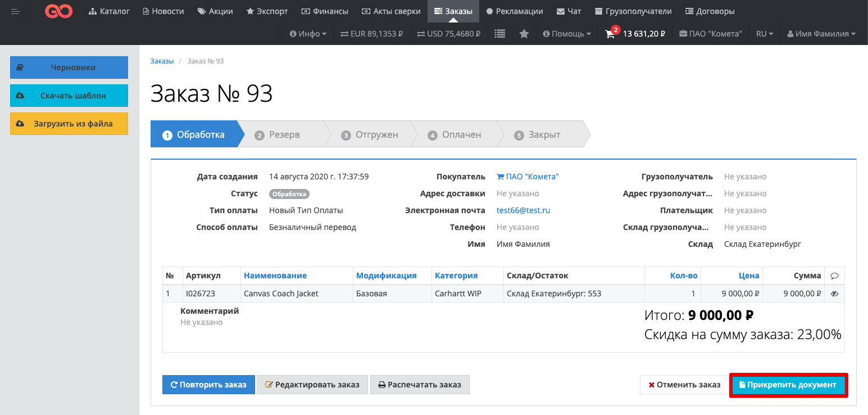Open the RU language dropdown
Image resolution: width=868 pixels, height=415 pixels.
click(x=764, y=34)
